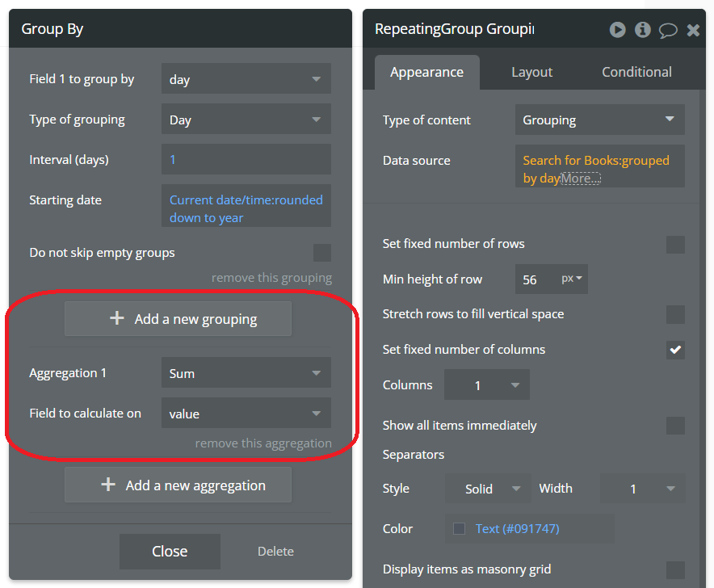The height and width of the screenshot is (588, 714).
Task: Click the comment bubble icon
Action: (668, 31)
